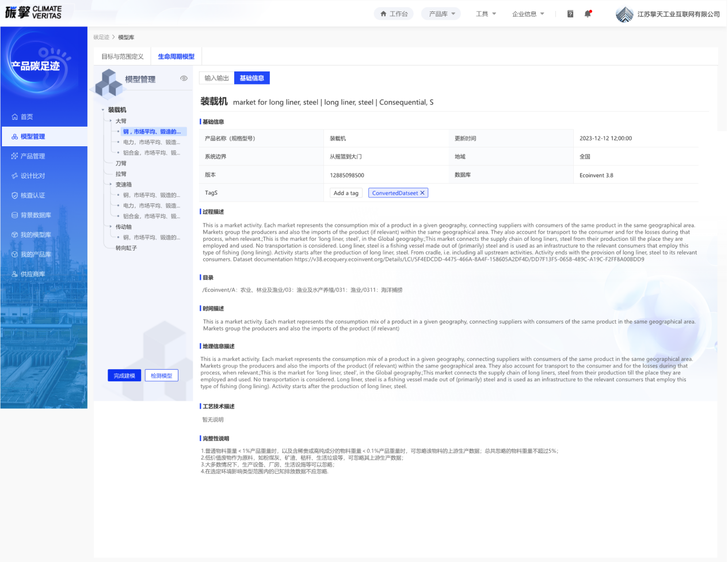
Task: Open 产品管理 from the sidebar
Action: (32, 156)
